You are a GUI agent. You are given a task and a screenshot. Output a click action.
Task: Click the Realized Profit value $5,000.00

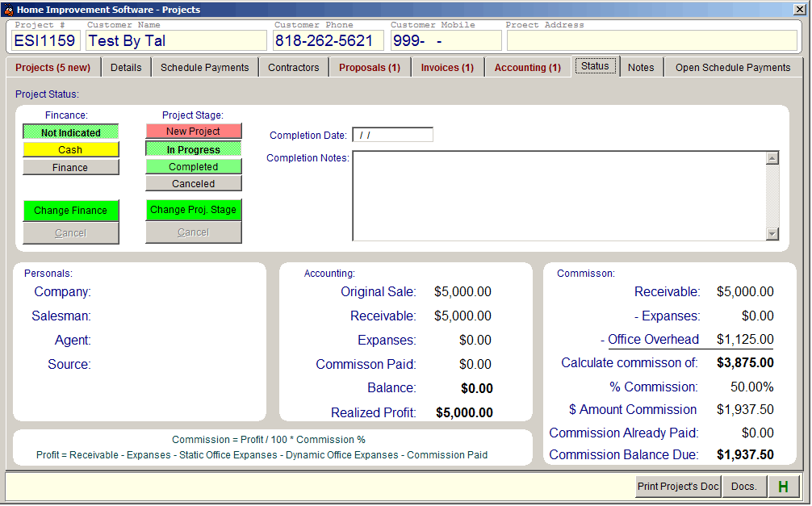tap(464, 412)
